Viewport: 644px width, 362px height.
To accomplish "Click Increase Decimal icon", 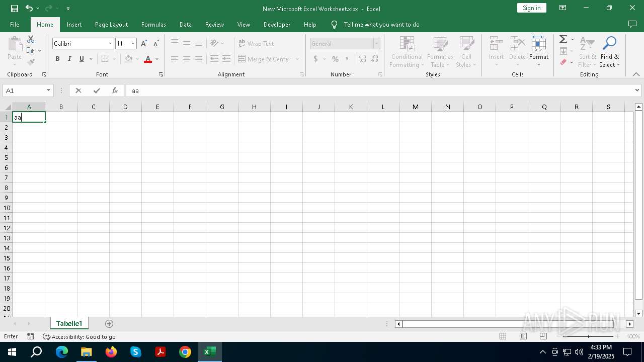I will click(362, 59).
